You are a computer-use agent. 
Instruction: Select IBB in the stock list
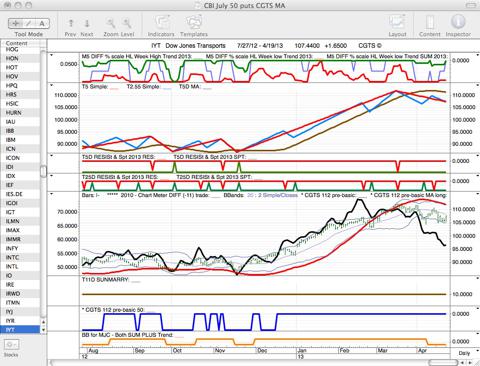pyautogui.click(x=20, y=131)
